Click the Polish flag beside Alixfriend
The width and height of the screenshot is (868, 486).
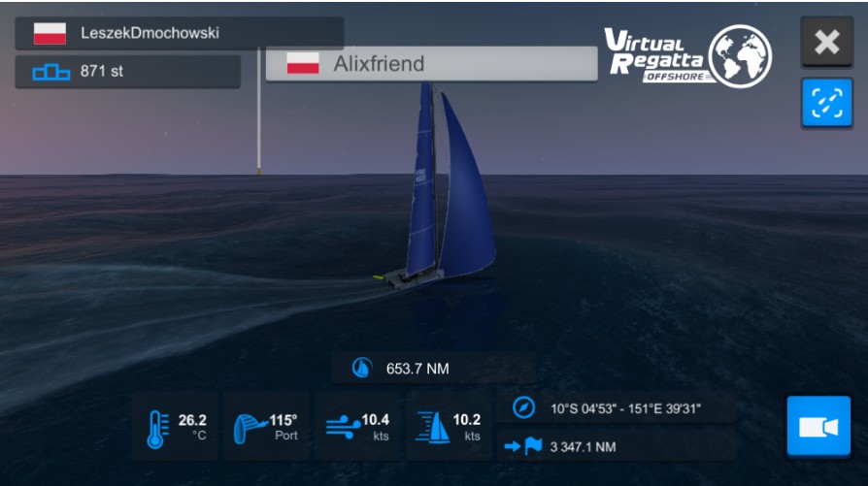tap(303, 63)
